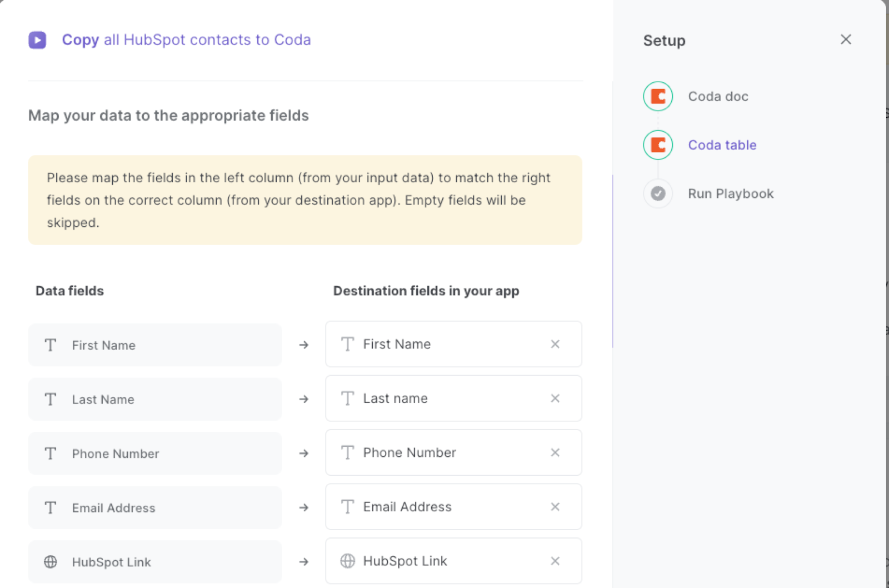This screenshot has width=889, height=588.
Task: Clear the HubSpot Link destination field
Action: point(555,561)
